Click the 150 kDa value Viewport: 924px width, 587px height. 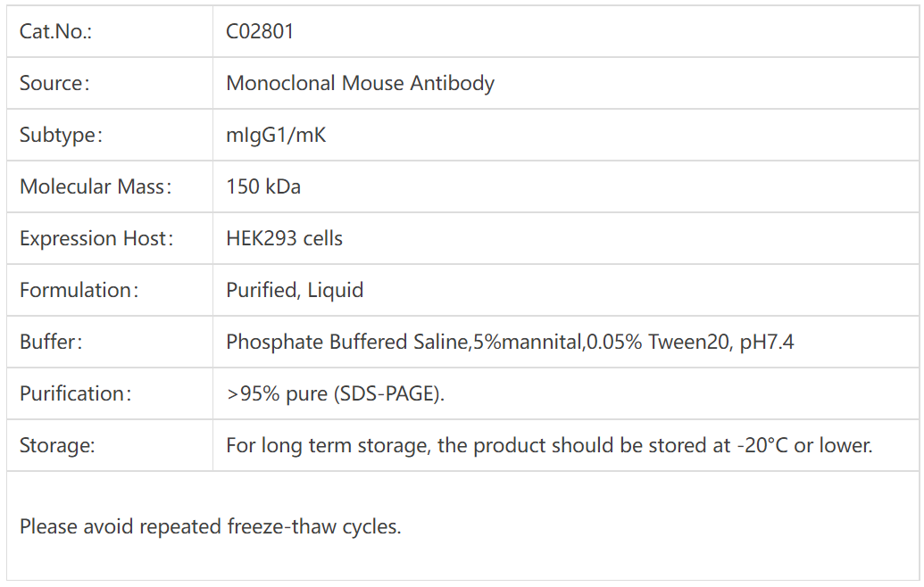[263, 187]
